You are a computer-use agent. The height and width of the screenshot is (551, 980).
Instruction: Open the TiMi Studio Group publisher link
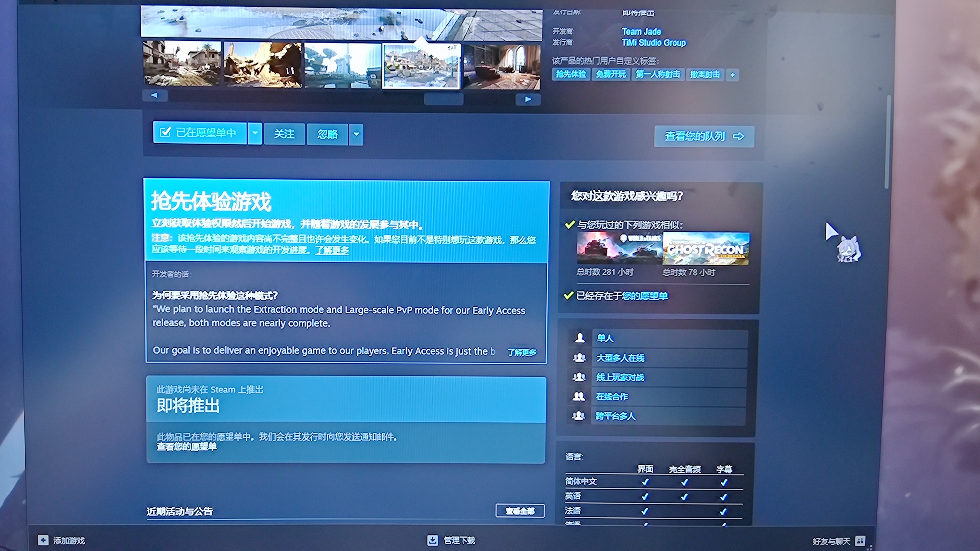pyautogui.click(x=654, y=43)
